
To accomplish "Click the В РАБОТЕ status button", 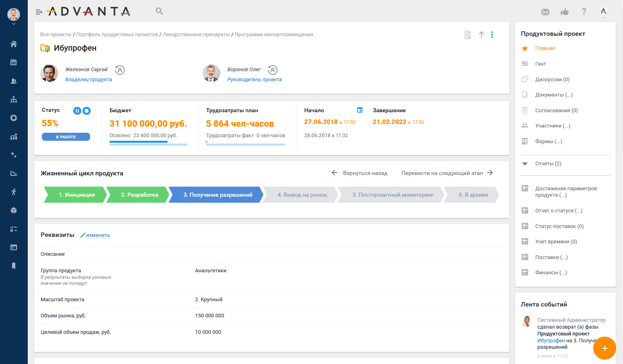I will tap(66, 137).
